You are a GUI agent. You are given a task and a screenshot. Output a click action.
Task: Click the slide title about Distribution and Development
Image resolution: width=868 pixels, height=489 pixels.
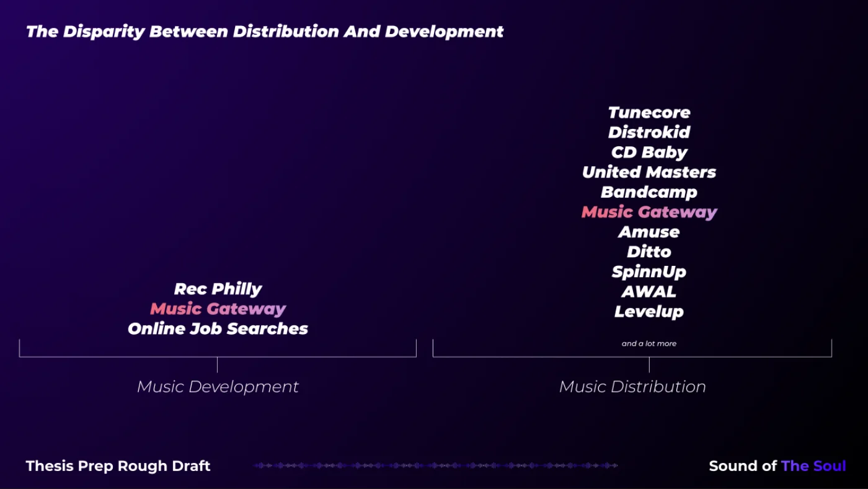click(265, 32)
